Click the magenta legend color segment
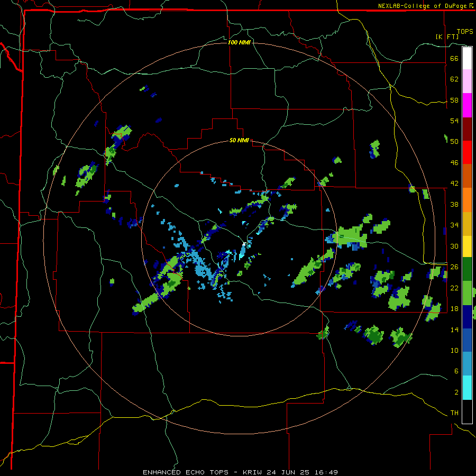Screen dimensions: 476x476 pyautogui.click(x=467, y=105)
